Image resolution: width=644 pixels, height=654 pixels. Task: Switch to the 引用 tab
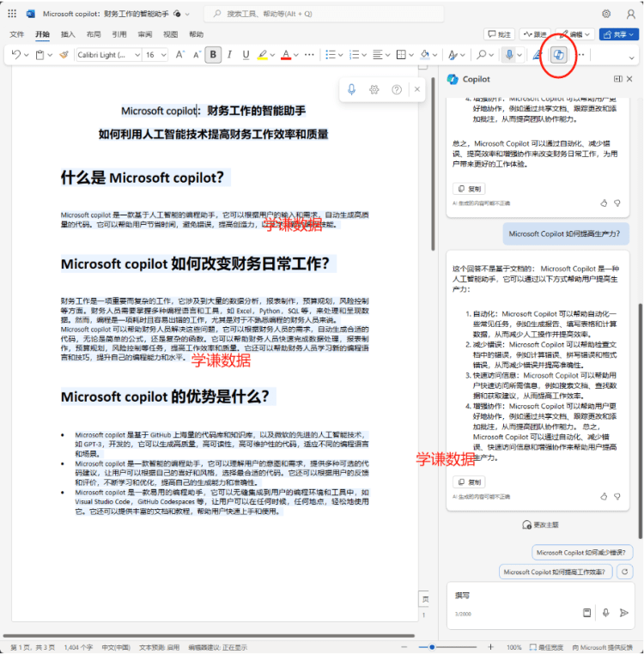[x=119, y=34]
